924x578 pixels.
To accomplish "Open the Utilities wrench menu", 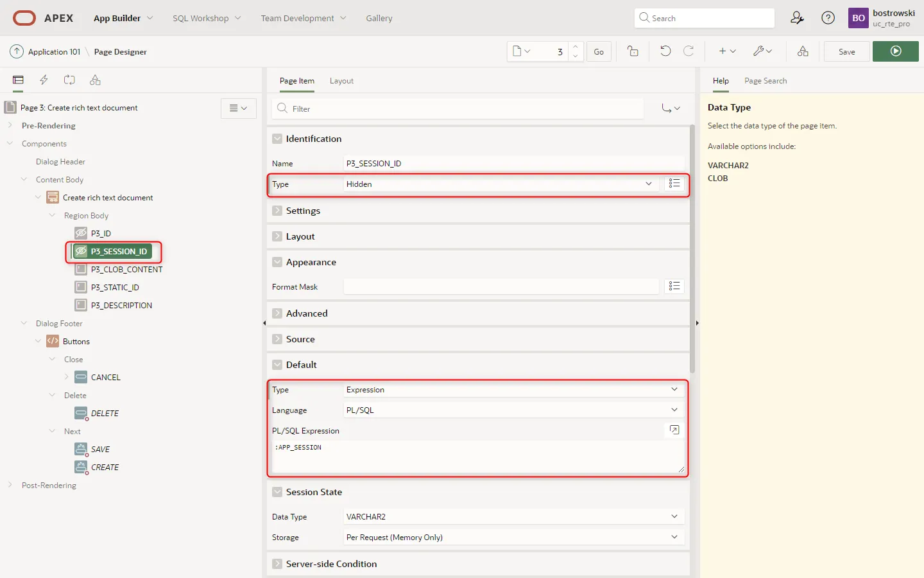I will pos(762,51).
